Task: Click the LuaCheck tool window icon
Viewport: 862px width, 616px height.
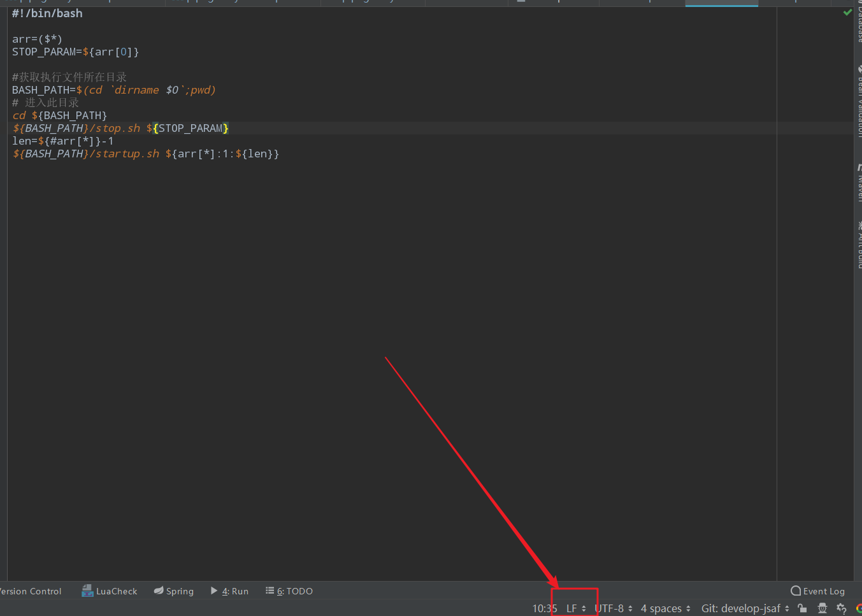Action: click(109, 591)
